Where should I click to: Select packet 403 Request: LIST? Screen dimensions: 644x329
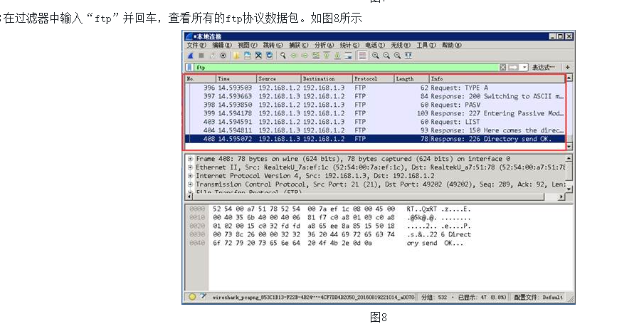(375, 122)
